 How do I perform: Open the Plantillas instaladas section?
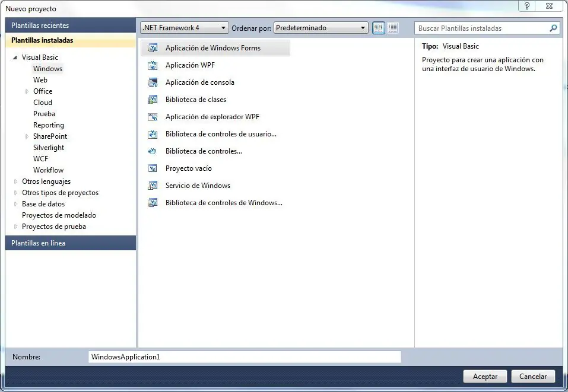click(71, 40)
